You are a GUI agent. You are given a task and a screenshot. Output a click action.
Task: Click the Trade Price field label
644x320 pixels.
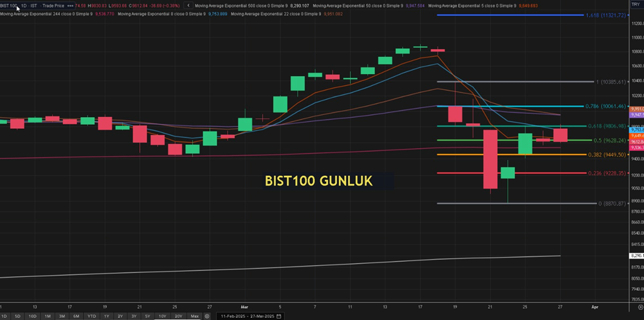[x=53, y=5]
